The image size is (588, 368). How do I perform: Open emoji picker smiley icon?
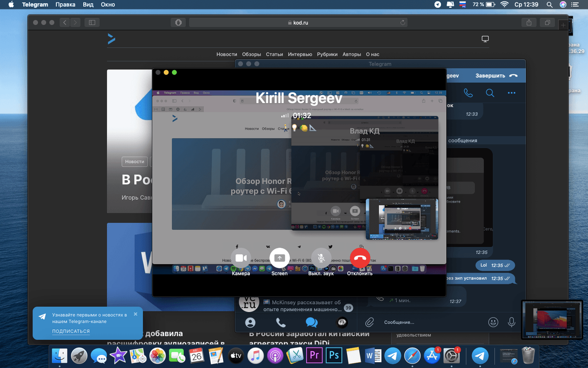(493, 322)
